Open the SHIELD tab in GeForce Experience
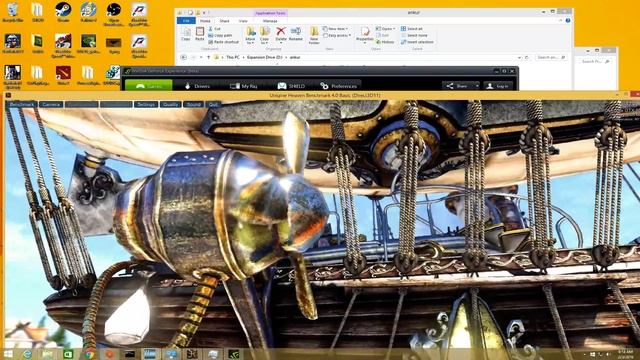 coord(291,86)
